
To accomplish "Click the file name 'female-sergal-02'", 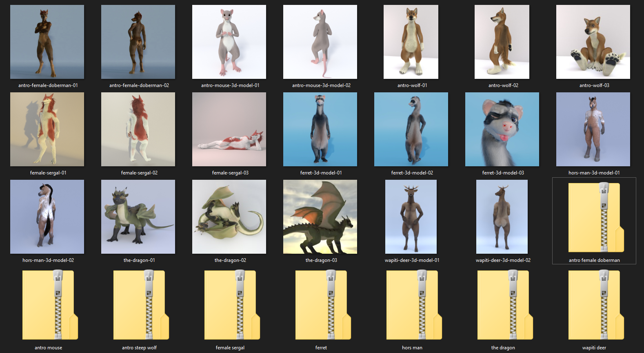I will 139,173.
